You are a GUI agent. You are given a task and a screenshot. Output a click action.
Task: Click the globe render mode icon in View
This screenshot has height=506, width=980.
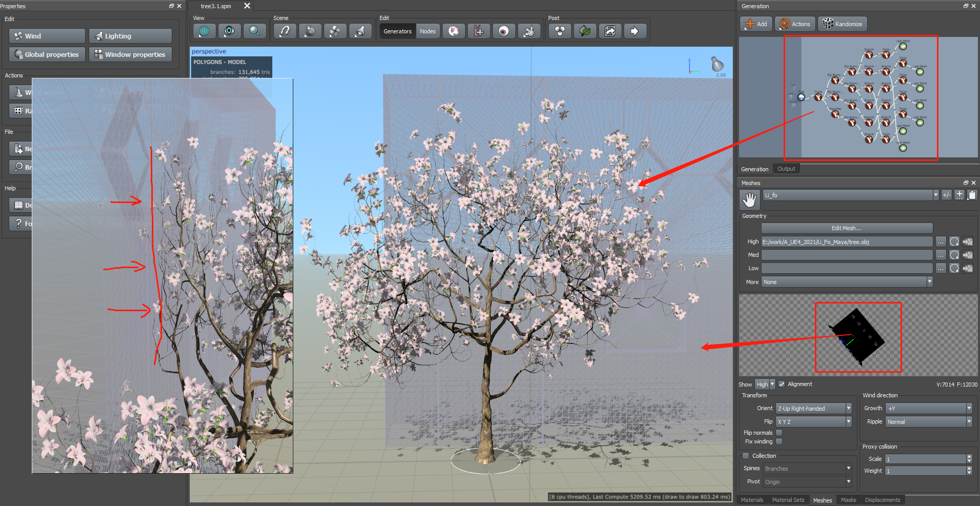(x=204, y=31)
